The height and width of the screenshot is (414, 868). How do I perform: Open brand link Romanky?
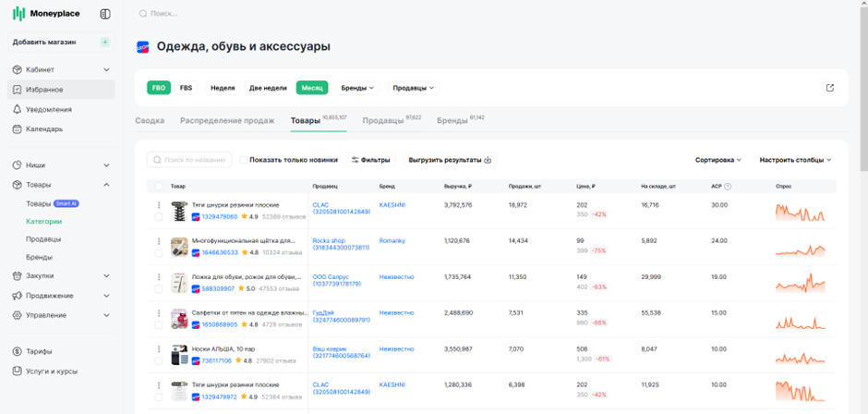pos(392,241)
